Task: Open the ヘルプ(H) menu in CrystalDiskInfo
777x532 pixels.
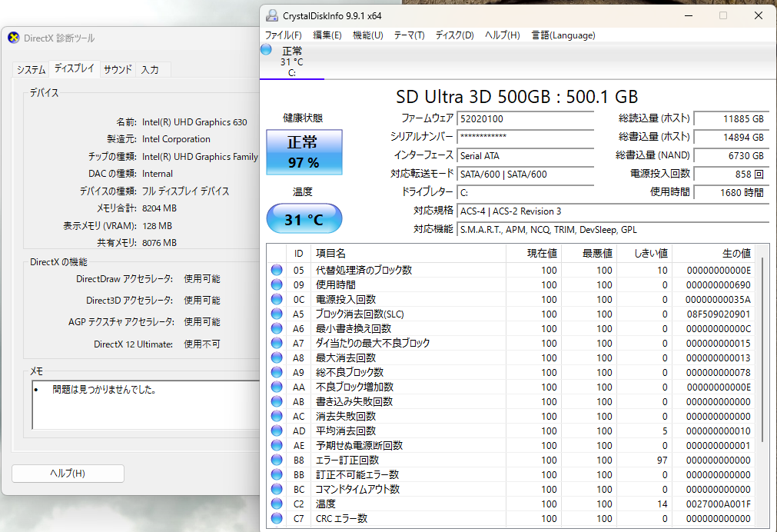Action: 502,35
